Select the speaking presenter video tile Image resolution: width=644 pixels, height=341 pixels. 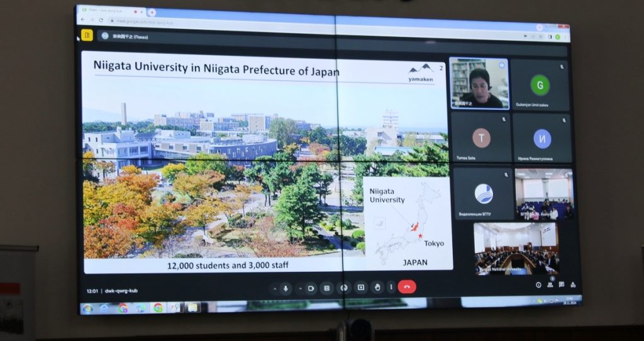point(479,84)
